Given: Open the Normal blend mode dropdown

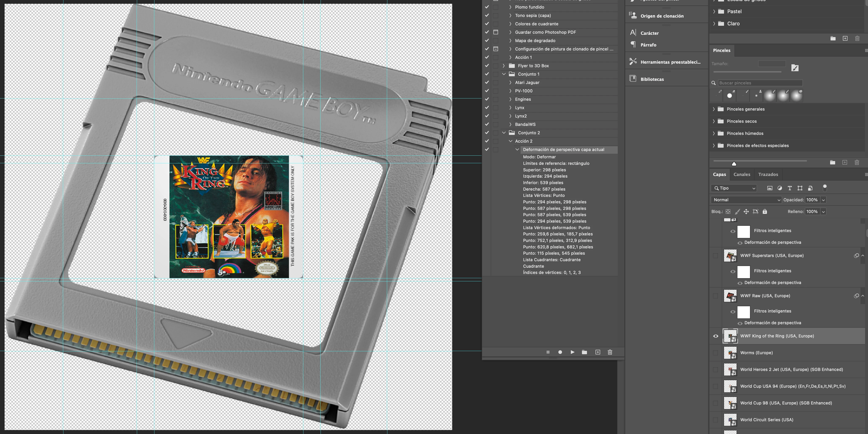Looking at the screenshot, I should click(746, 200).
